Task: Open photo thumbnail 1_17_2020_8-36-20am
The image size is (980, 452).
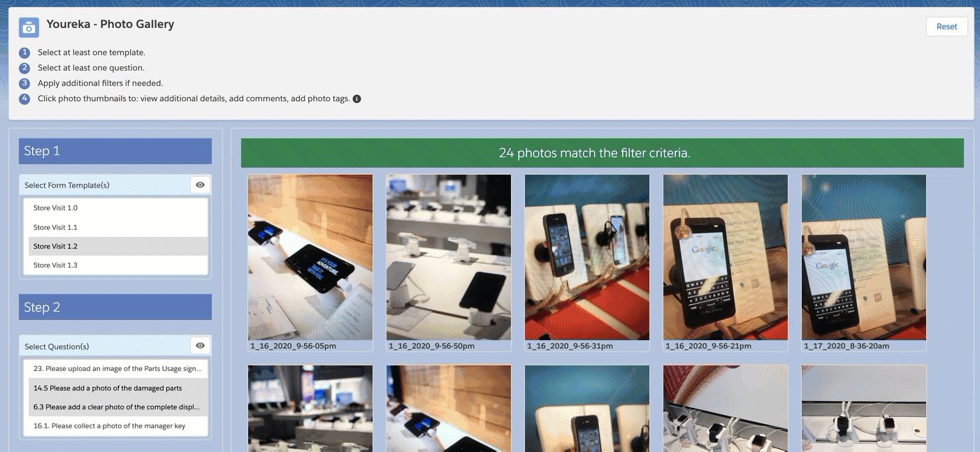Action: point(864,257)
